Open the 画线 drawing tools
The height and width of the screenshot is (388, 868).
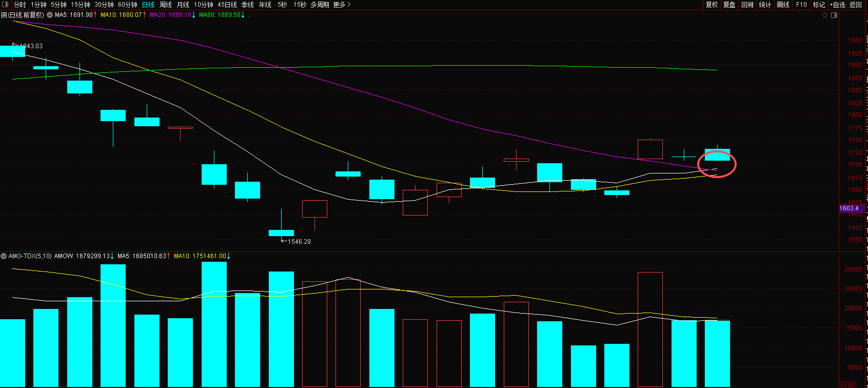[783, 5]
